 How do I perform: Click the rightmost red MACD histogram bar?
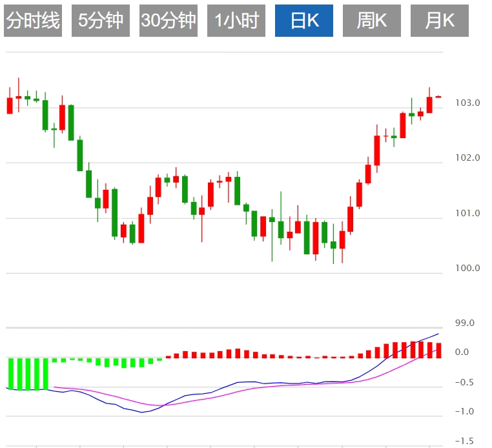(439, 350)
